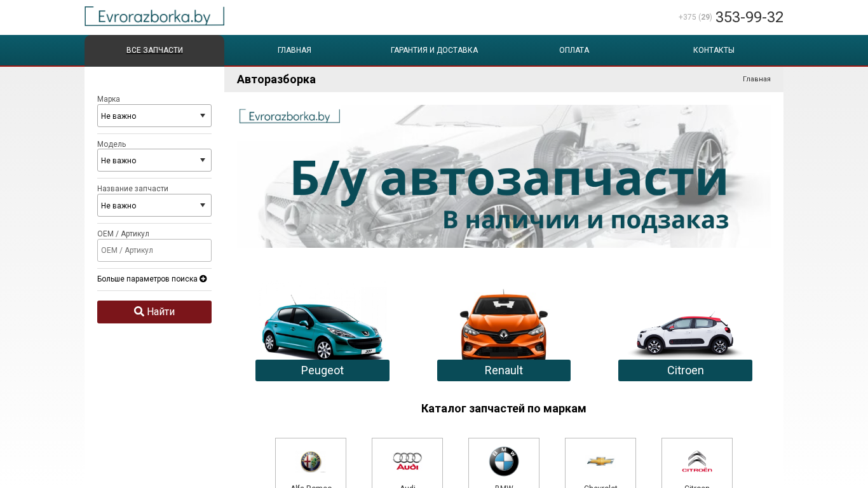Open the Марка dropdown
This screenshot has height=488, width=868.
[154, 116]
